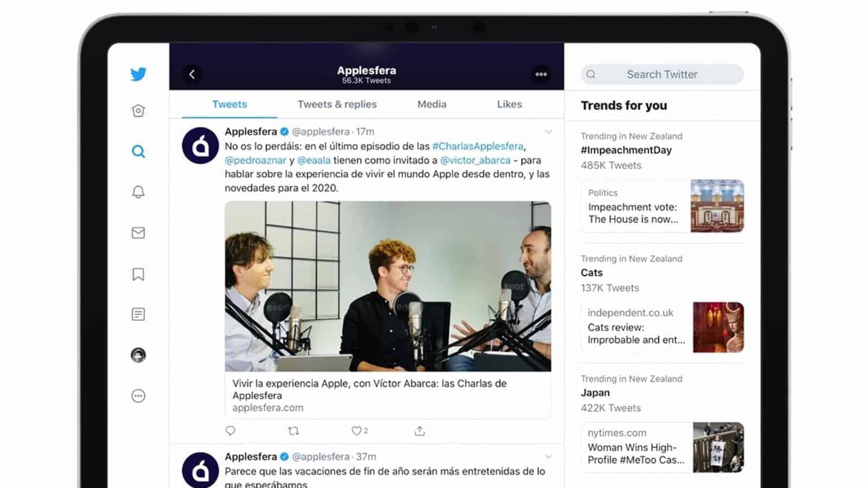The width and height of the screenshot is (868, 488).
Task: Click '422K Tweets' count
Action: click(x=611, y=408)
